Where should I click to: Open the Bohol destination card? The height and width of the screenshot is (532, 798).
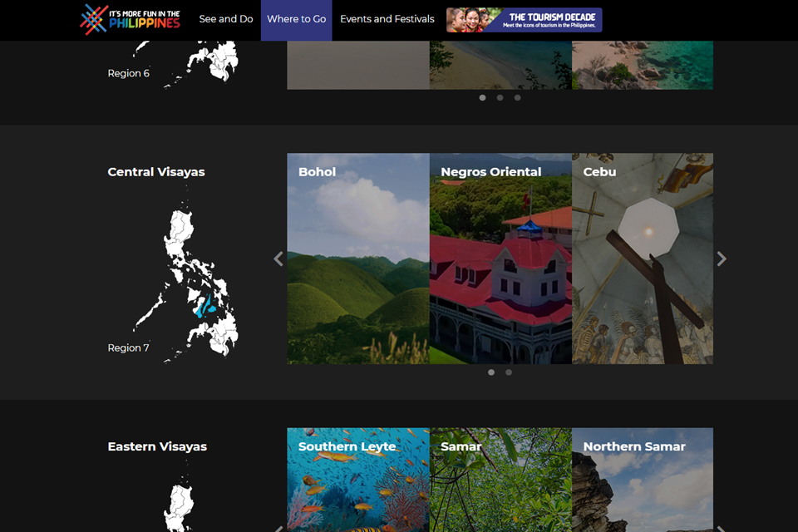358,259
